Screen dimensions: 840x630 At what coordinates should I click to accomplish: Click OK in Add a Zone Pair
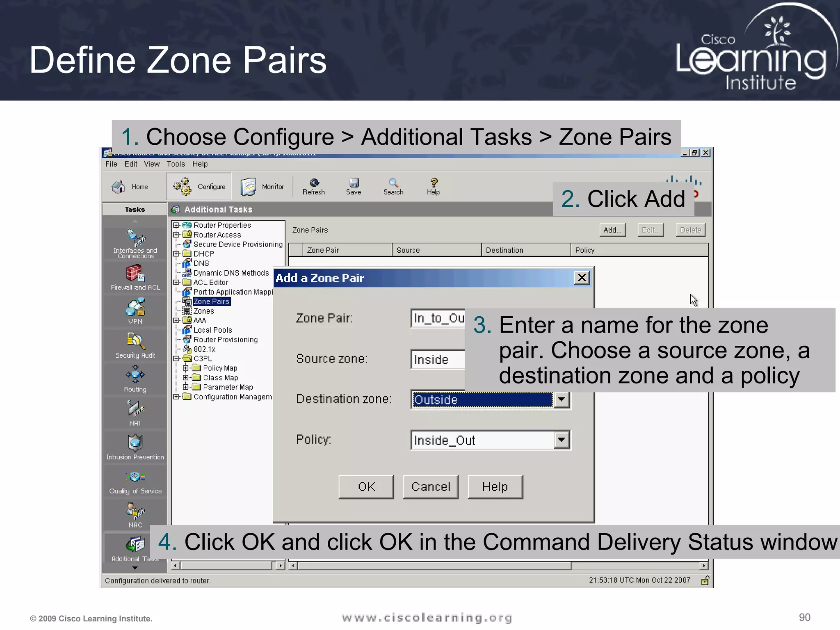(366, 487)
